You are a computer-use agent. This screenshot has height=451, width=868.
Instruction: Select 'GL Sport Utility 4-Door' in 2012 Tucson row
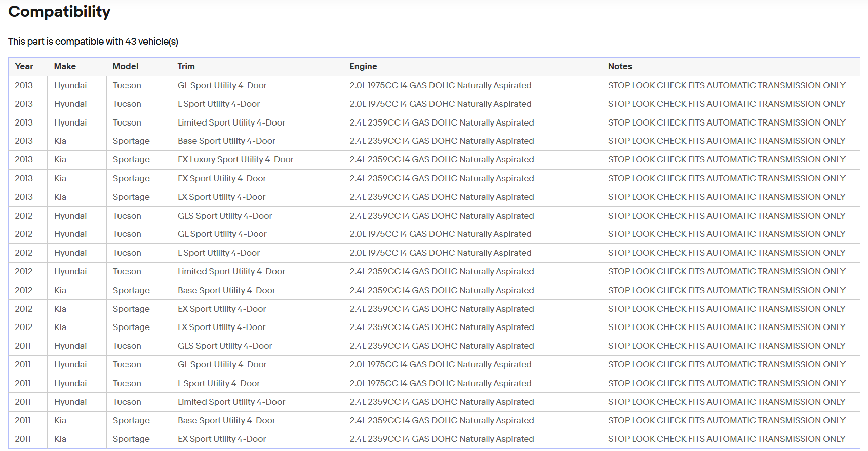tap(222, 234)
